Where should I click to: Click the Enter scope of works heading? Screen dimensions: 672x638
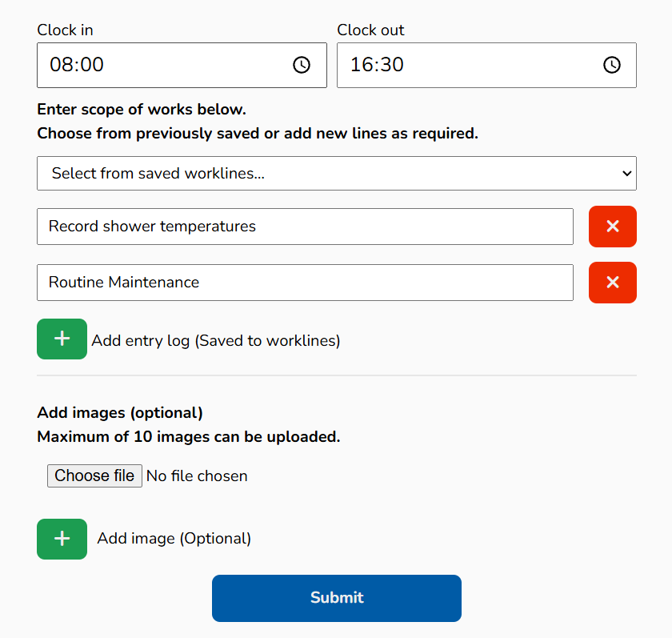point(142,110)
